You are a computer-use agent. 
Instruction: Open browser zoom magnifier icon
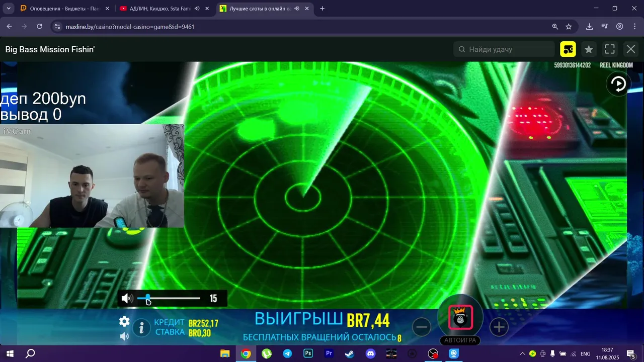(555, 27)
